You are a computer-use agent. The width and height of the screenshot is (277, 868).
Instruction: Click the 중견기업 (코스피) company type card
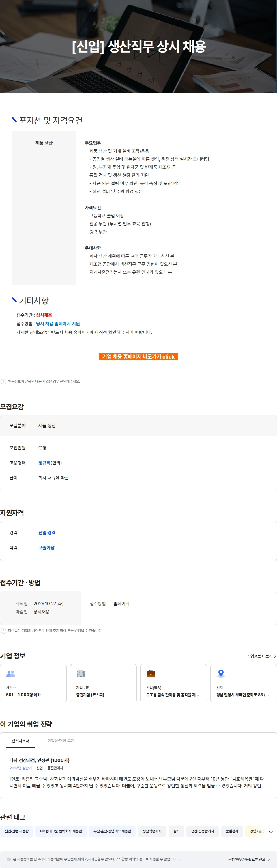104,683
